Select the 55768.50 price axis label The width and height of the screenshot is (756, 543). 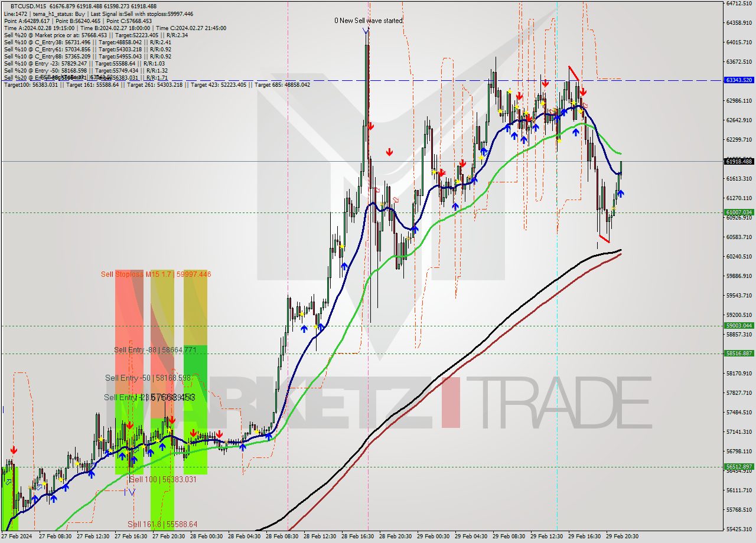[738, 509]
